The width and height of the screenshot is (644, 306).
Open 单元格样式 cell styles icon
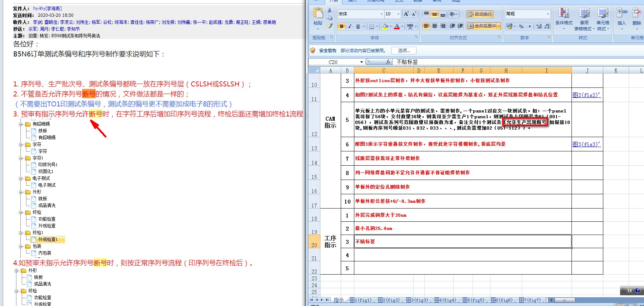point(603,13)
